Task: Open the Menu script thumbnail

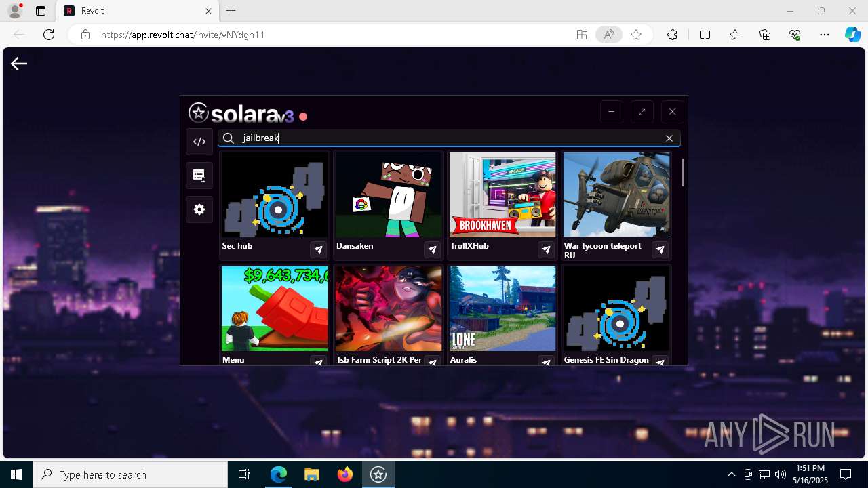Action: click(x=275, y=308)
